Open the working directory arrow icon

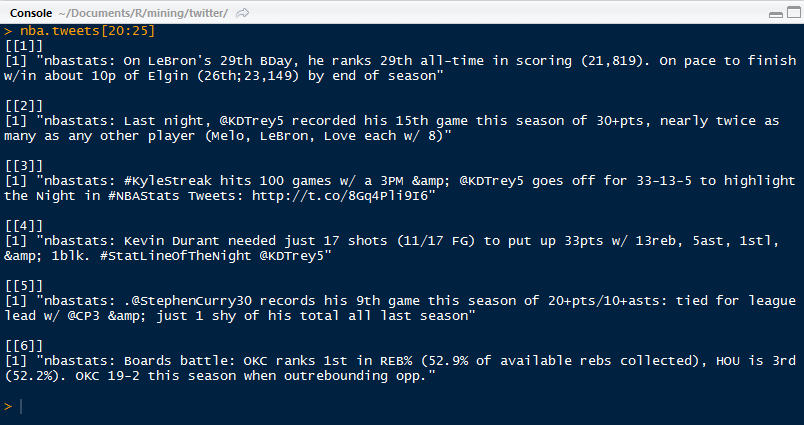243,13
